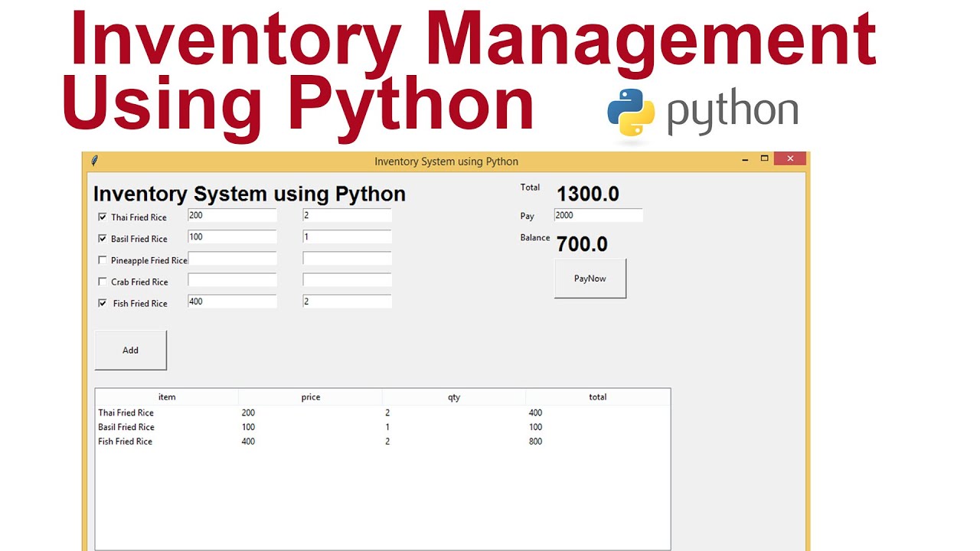Image resolution: width=980 pixels, height=551 pixels.
Task: Click the Balance value 700.0
Action: click(582, 244)
